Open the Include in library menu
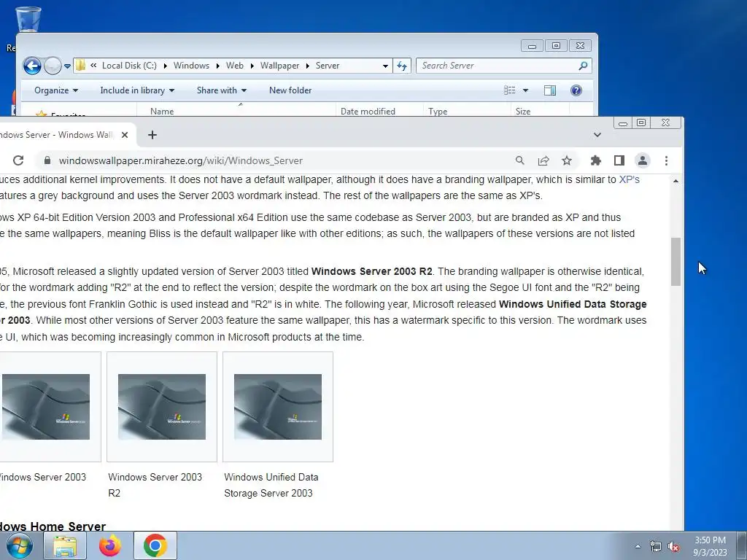This screenshot has height=560, width=747. (x=137, y=90)
